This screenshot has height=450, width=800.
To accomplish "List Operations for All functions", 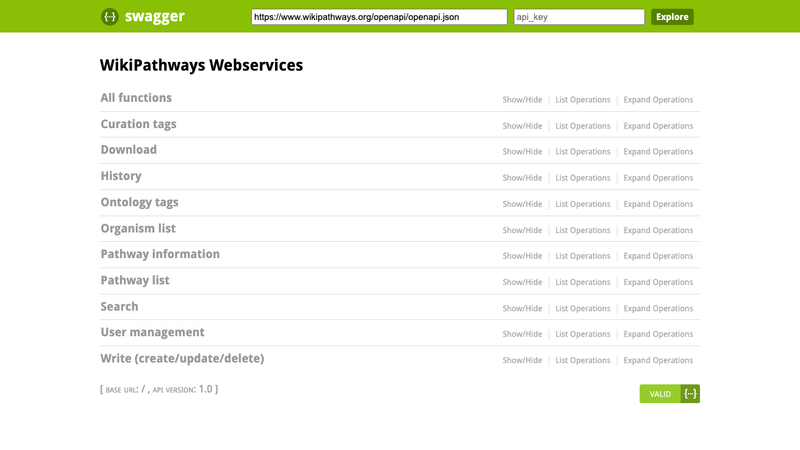I will point(583,100).
